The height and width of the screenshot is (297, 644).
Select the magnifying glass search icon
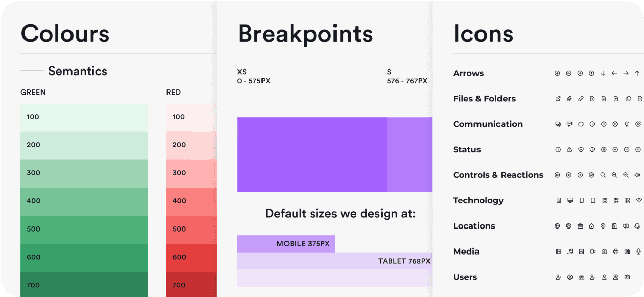click(603, 174)
